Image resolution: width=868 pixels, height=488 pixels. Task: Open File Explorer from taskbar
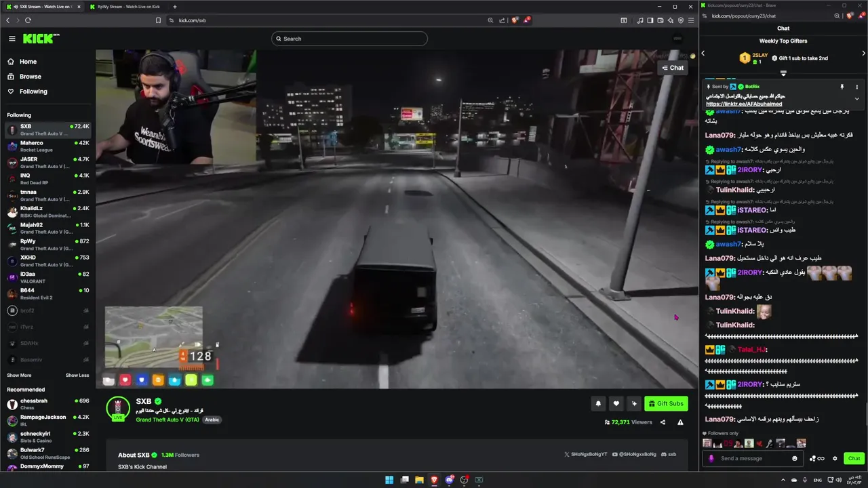coord(419,480)
